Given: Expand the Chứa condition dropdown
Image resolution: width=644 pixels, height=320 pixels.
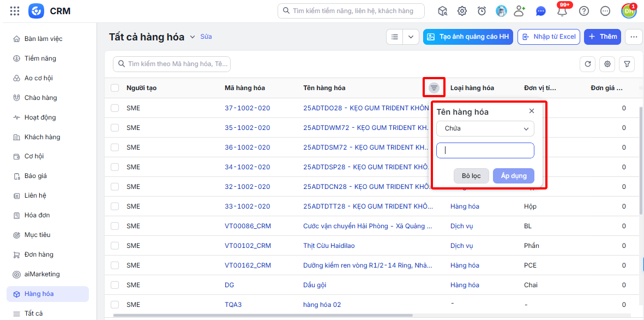Looking at the screenshot, I should pyautogui.click(x=485, y=129).
